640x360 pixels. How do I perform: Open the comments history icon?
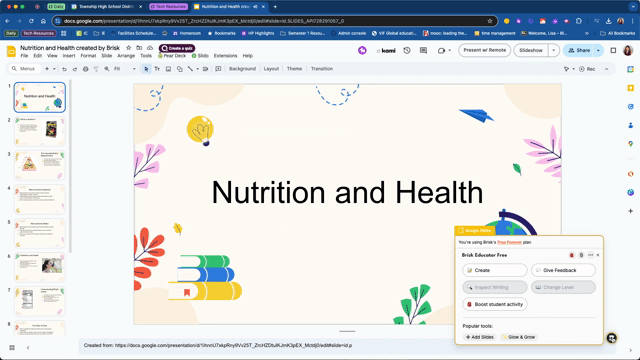coord(423,50)
